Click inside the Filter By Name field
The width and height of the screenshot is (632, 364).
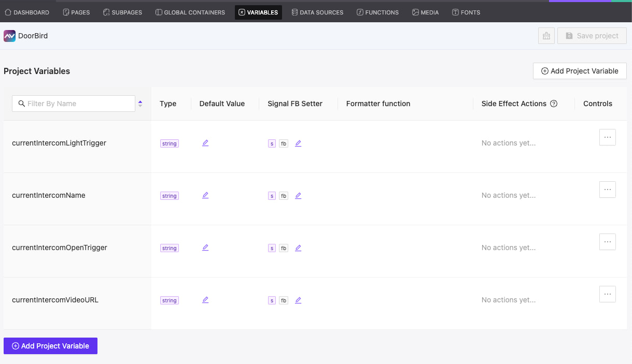[73, 103]
